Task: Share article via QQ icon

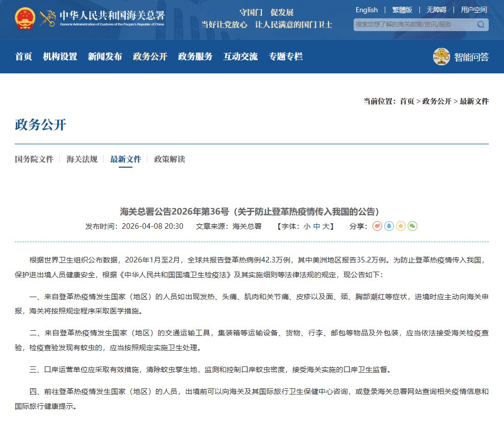Action: point(389,226)
